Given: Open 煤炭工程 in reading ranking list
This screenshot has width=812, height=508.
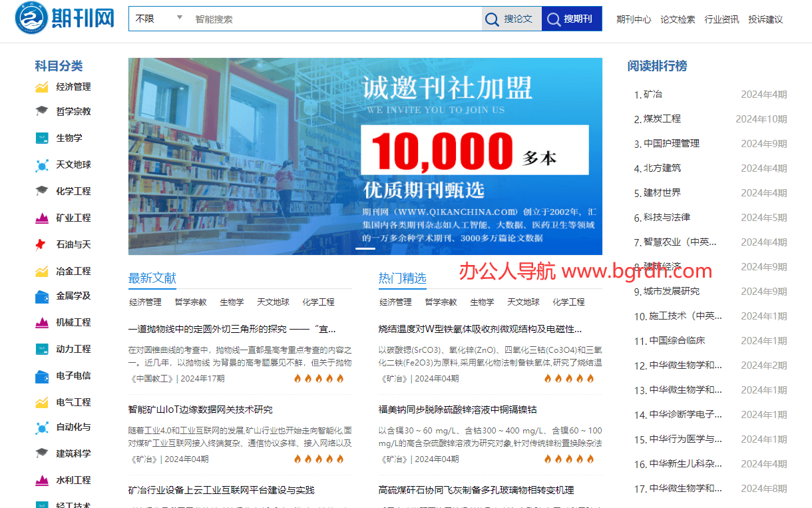Looking at the screenshot, I should (662, 119).
